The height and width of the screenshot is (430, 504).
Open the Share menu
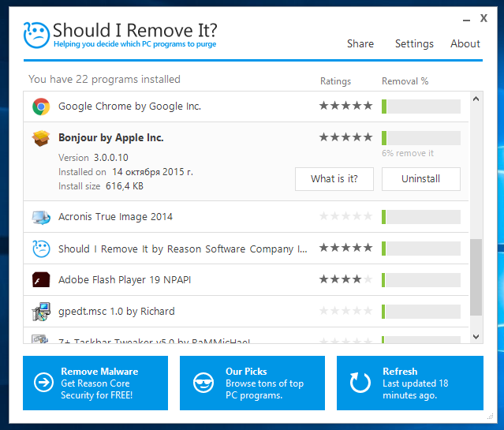[360, 43]
